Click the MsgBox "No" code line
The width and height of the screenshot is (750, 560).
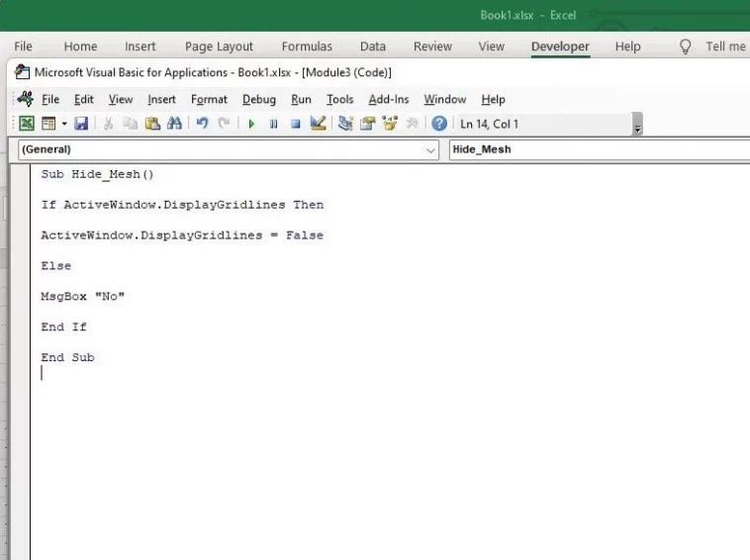83,297
